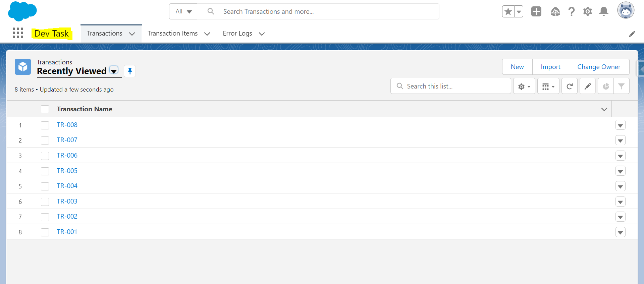Viewport: 644px width, 284px height.
Task: Select the TR-004 row checkbox
Action: click(45, 186)
